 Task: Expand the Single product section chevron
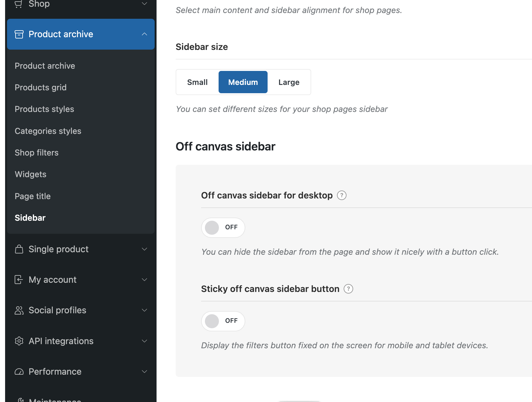144,249
